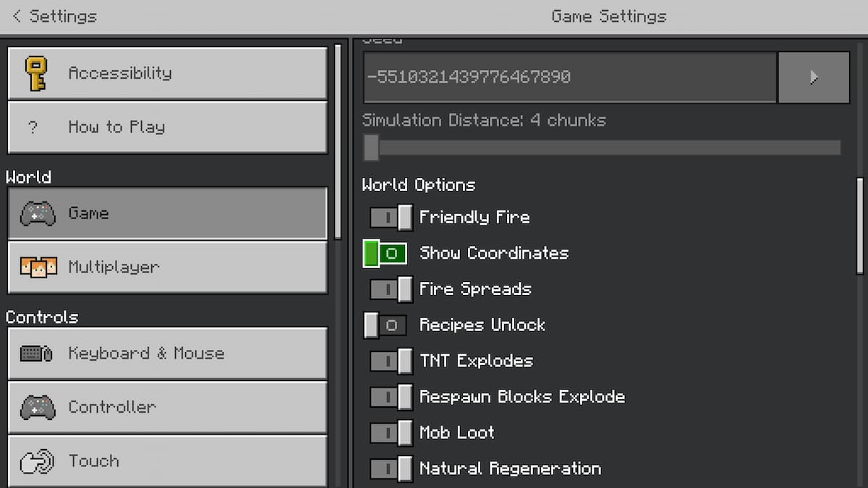Click the Seed input field
Screen dimensions: 868x488
pos(568,77)
